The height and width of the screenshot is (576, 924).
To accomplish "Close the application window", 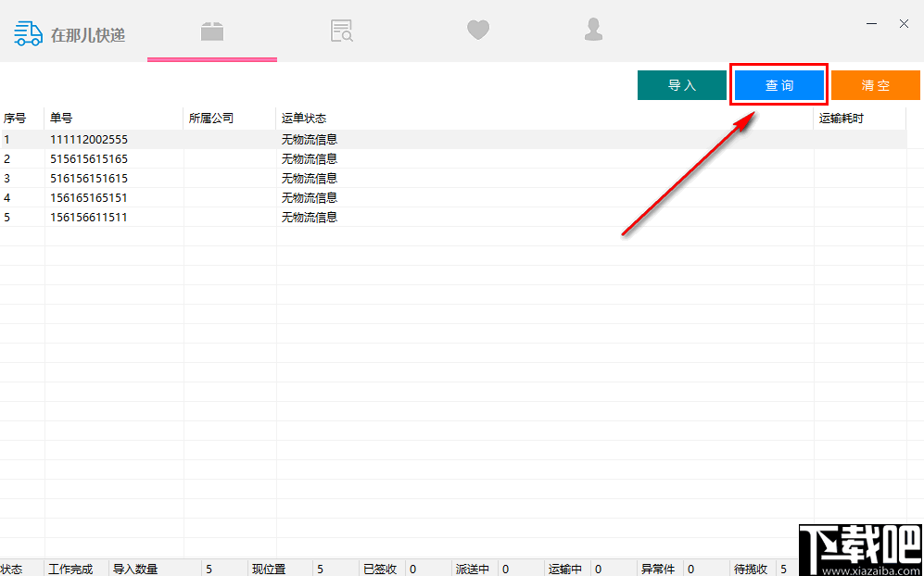I will tap(904, 24).
